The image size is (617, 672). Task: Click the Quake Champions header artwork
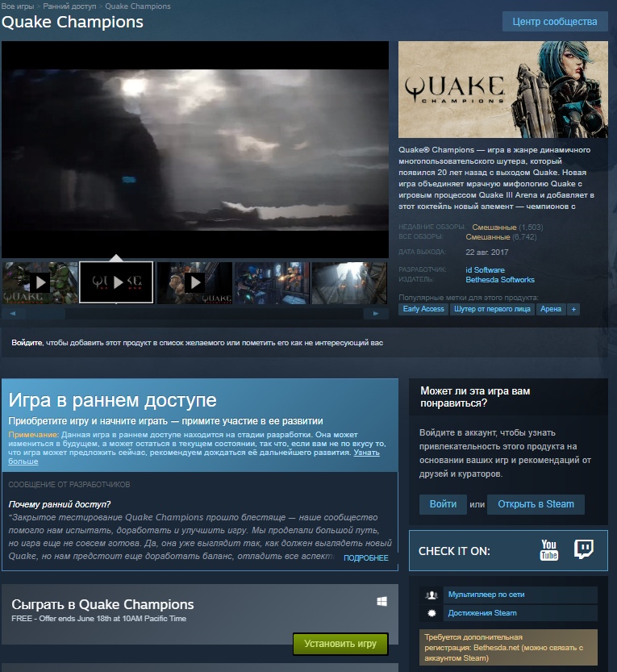[503, 89]
